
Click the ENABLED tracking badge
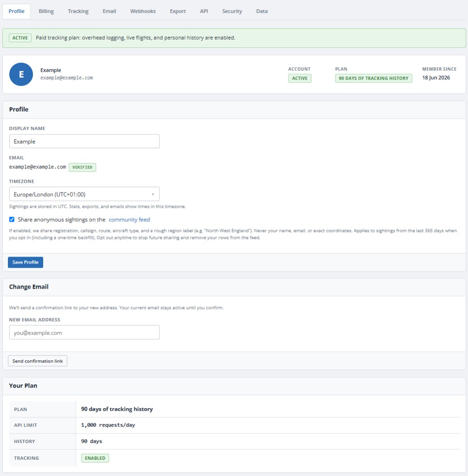(x=95, y=458)
